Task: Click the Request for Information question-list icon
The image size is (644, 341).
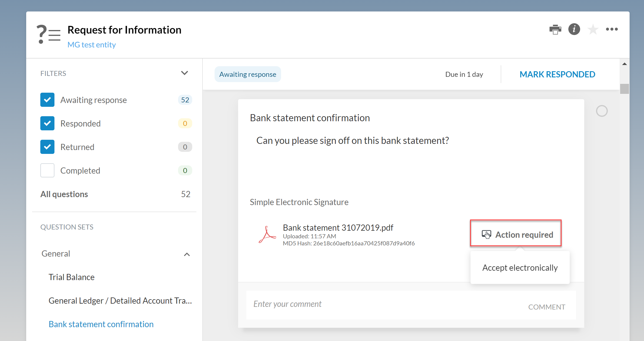Action: tap(49, 34)
